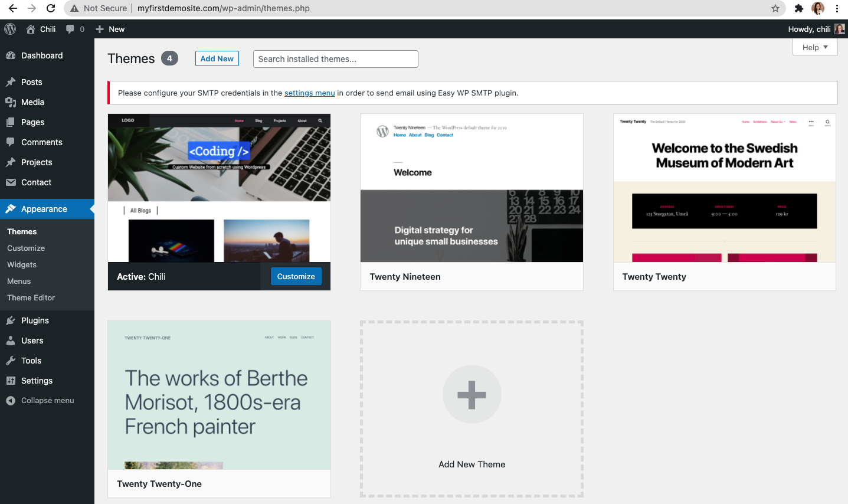This screenshot has height=504, width=848.
Task: Click the Dashboard gauge icon
Action: 11,55
